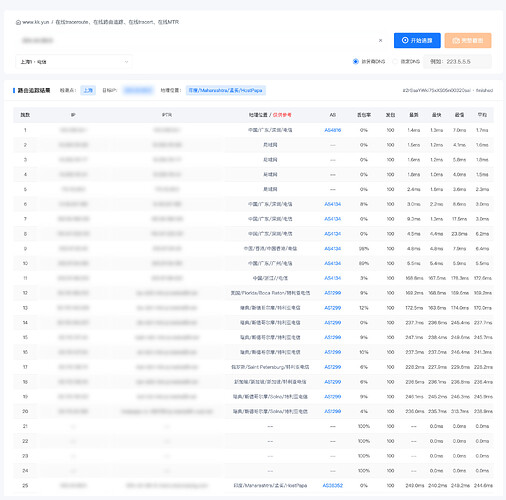Click the hop number 25 cell
Viewport: 506px width, 500px height.
[25, 485]
